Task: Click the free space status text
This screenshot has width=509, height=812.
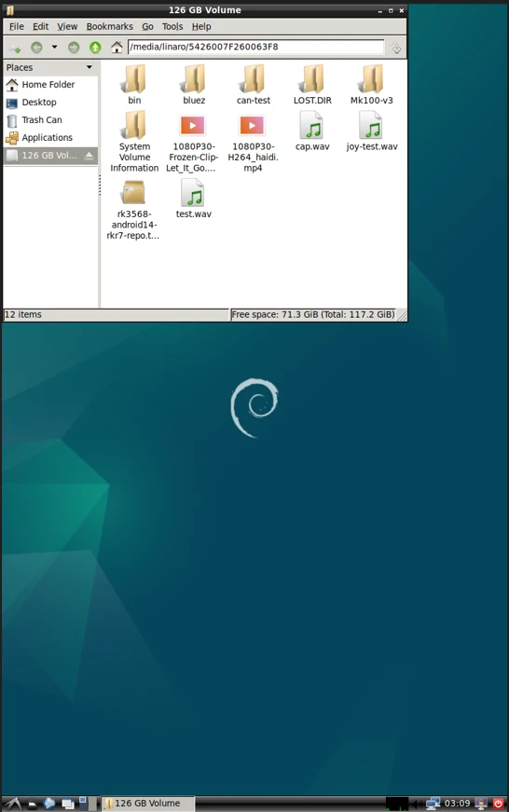Action: pos(312,314)
